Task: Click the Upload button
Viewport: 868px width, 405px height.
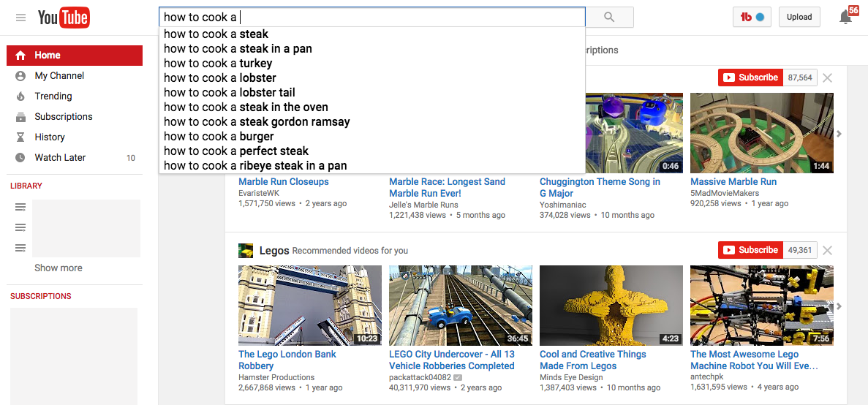Action: [799, 17]
